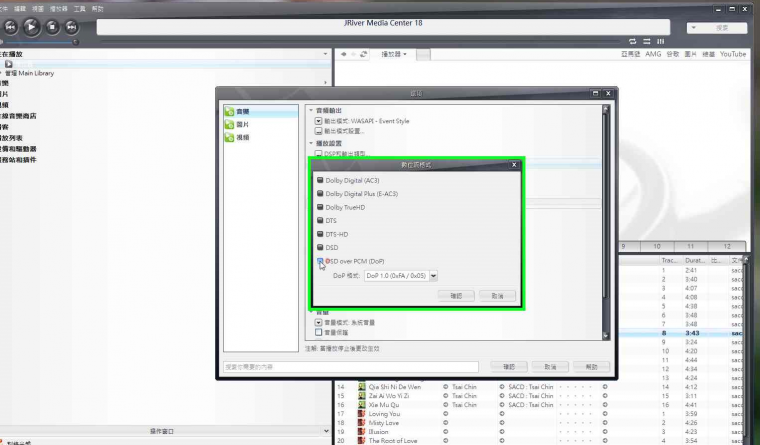Viewport: 760px width, 445px height.
Task: Open the search box dropdown arrow
Action: point(694,28)
